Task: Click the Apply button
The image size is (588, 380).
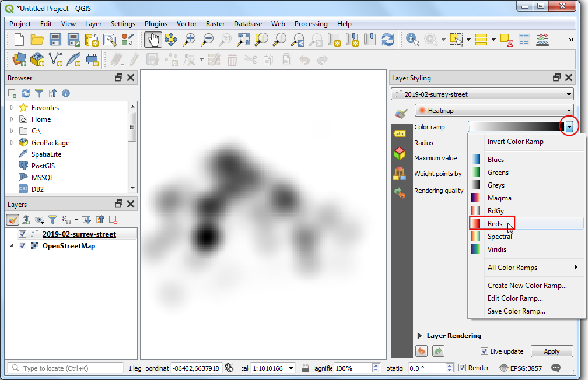Action: 551,351
